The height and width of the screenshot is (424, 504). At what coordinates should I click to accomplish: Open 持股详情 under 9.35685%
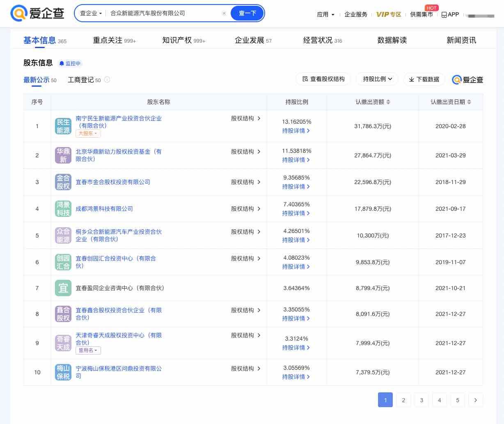[296, 187]
